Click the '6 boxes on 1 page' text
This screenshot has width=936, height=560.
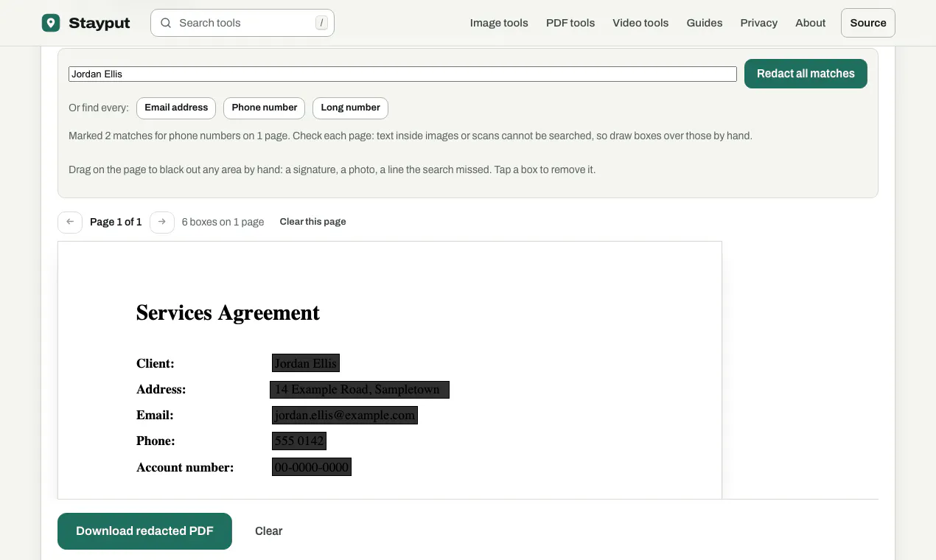(223, 222)
